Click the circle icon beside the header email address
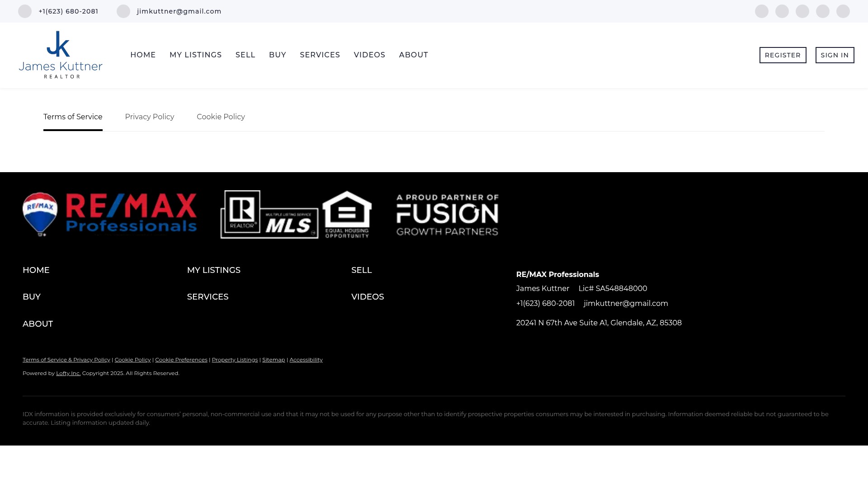Viewport: 868px width, 488px height. pyautogui.click(x=123, y=11)
